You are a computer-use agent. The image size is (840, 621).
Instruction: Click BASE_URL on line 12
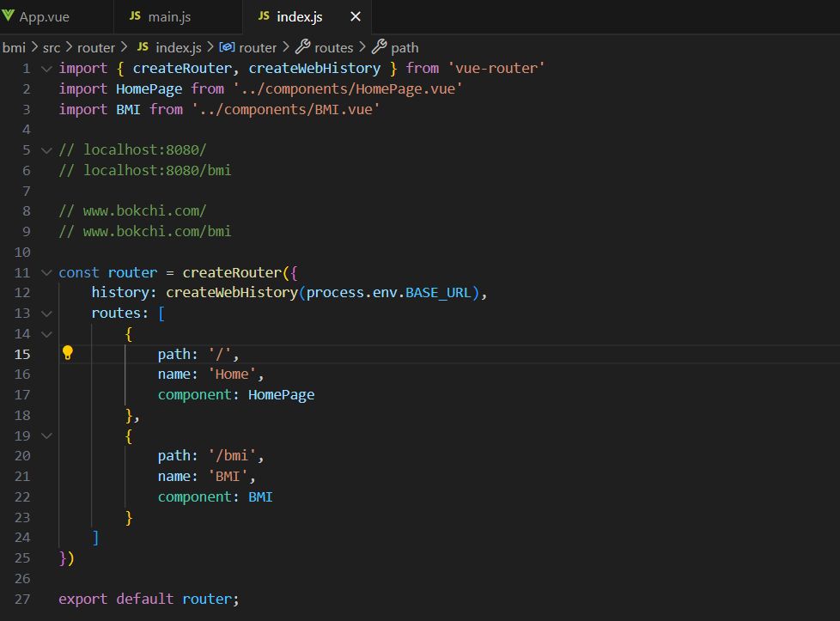(438, 293)
